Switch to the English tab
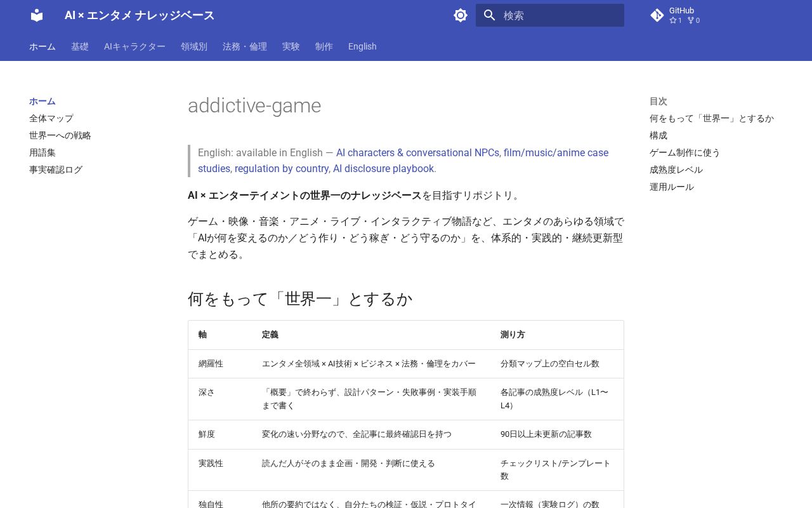This screenshot has height=508, width=812. [x=362, y=46]
